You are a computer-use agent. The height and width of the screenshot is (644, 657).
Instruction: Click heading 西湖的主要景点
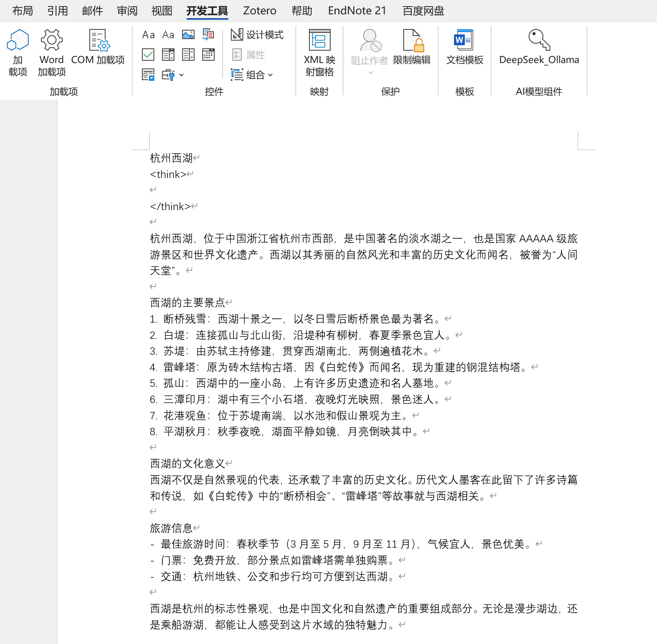coord(188,302)
